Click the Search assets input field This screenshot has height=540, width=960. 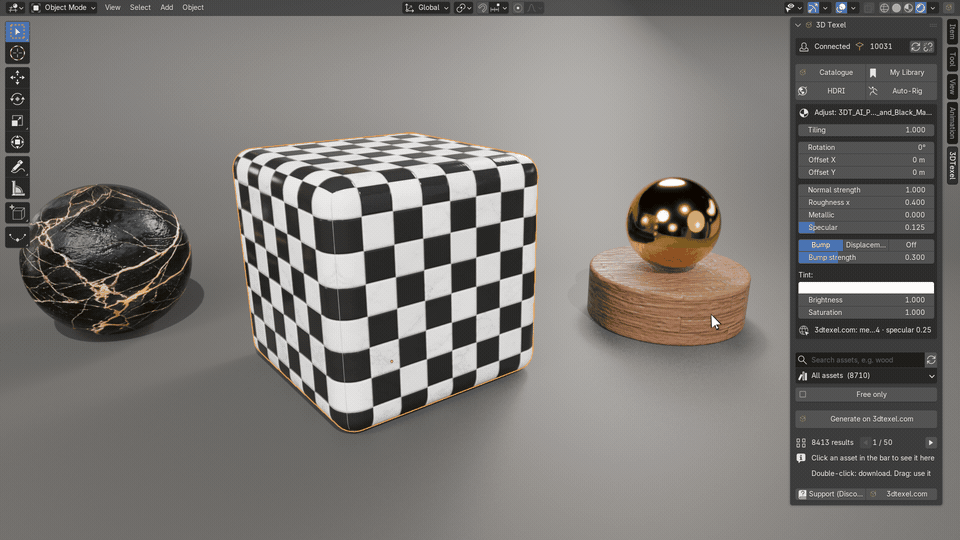coord(860,360)
